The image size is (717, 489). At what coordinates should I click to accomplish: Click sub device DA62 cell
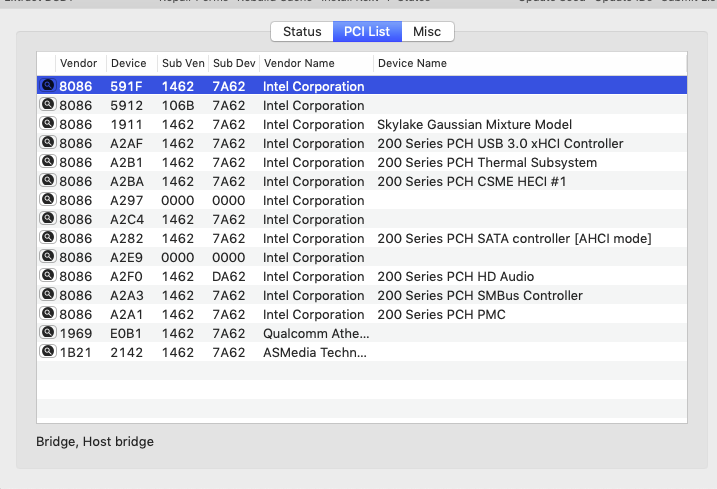[x=229, y=276]
